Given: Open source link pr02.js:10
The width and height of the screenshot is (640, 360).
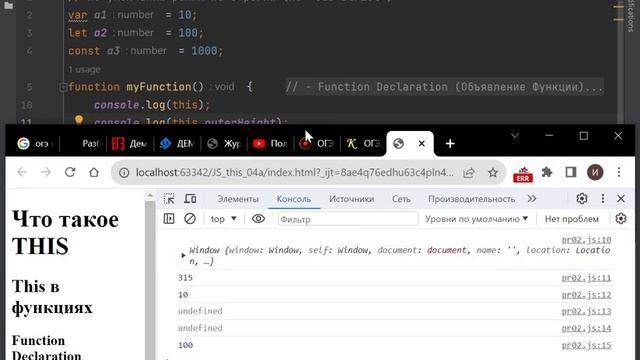Looking at the screenshot, I should click(x=586, y=240).
